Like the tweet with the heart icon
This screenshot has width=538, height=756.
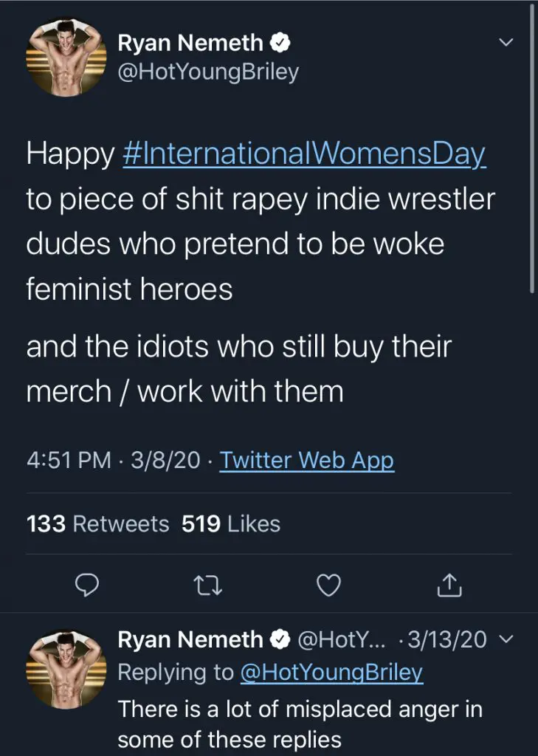(328, 585)
